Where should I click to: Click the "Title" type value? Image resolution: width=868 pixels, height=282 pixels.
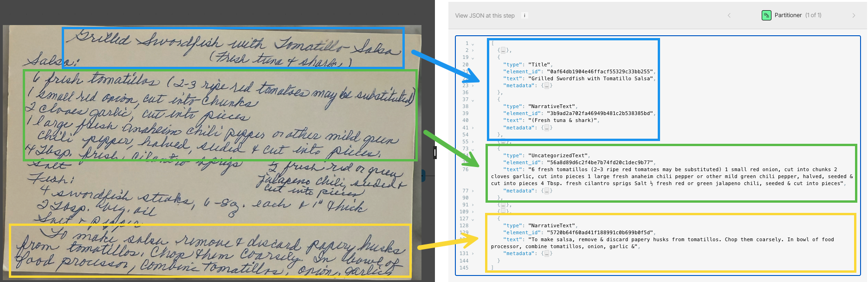(538, 65)
